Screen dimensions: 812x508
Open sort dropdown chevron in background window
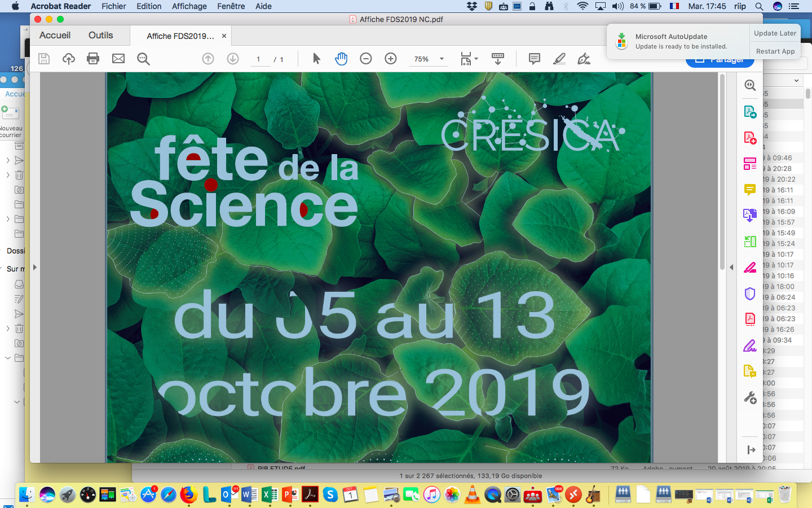pos(796,81)
